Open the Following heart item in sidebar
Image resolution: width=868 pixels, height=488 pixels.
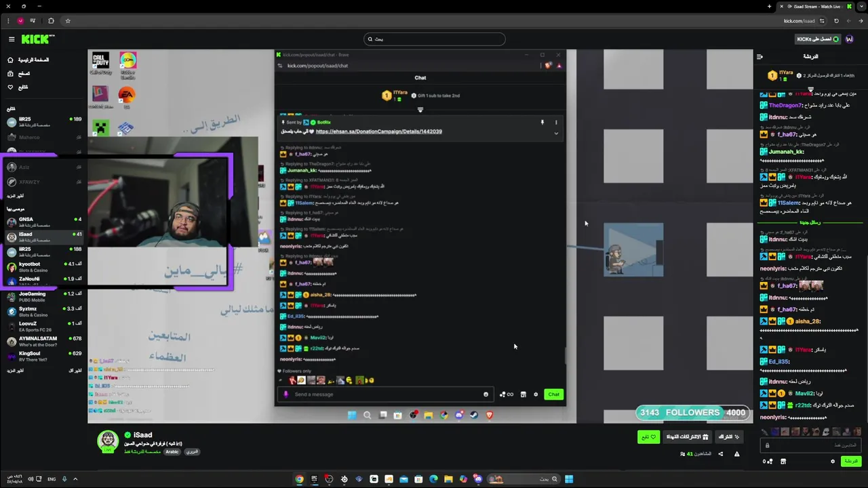[x=18, y=87]
